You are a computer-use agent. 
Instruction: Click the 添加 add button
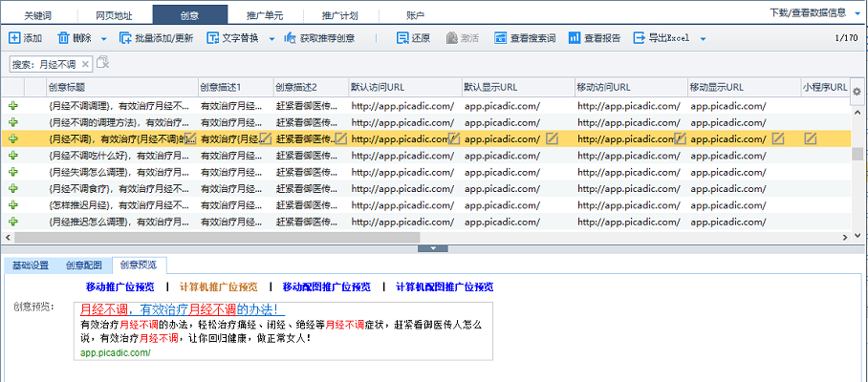pos(26,38)
